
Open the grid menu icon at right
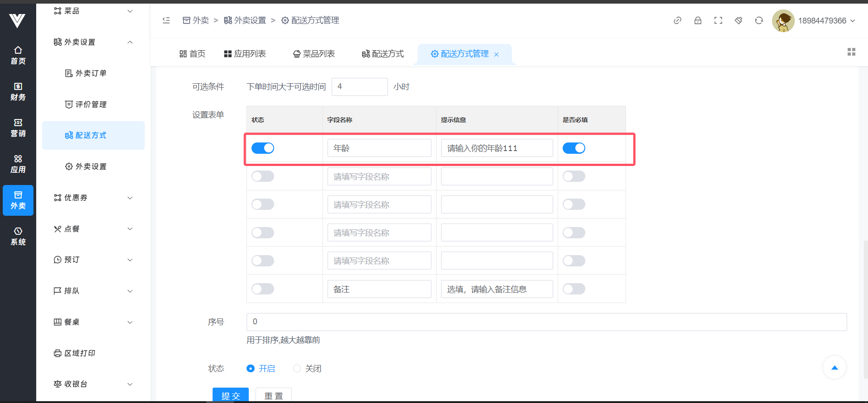click(851, 52)
